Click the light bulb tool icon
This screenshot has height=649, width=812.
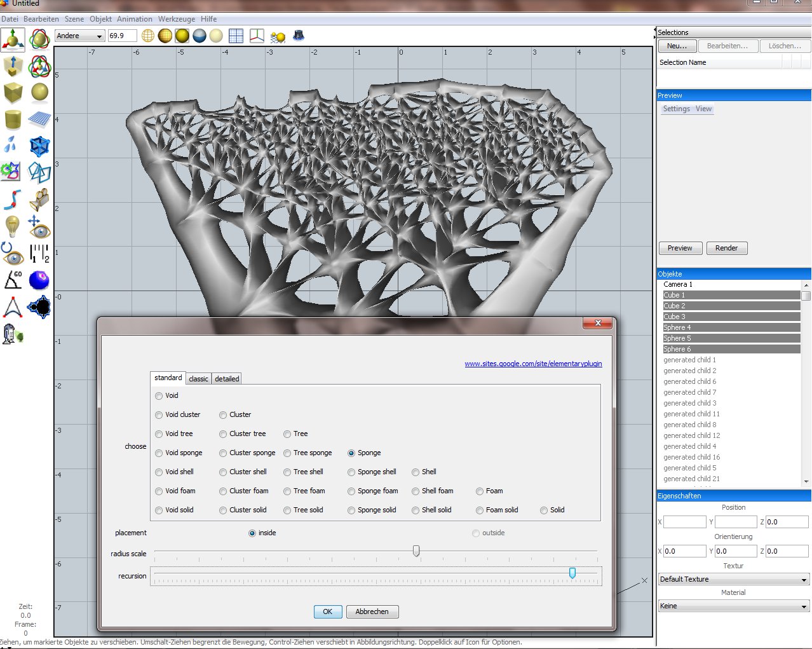click(12, 226)
